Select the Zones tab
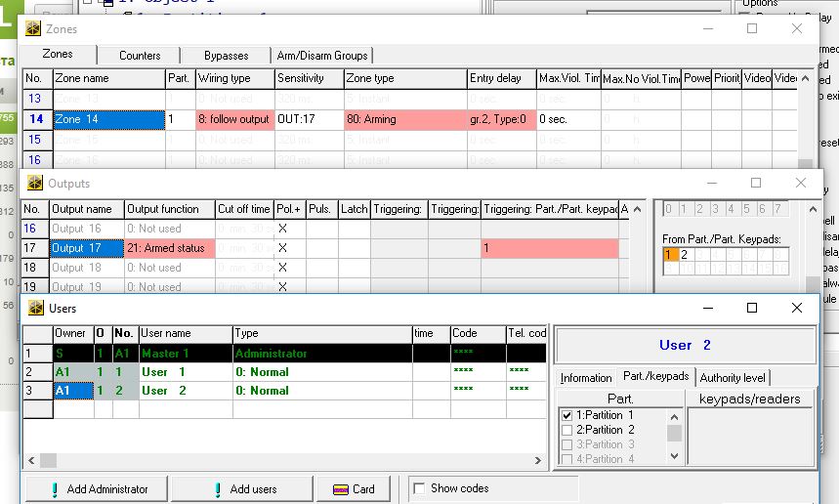 point(58,54)
